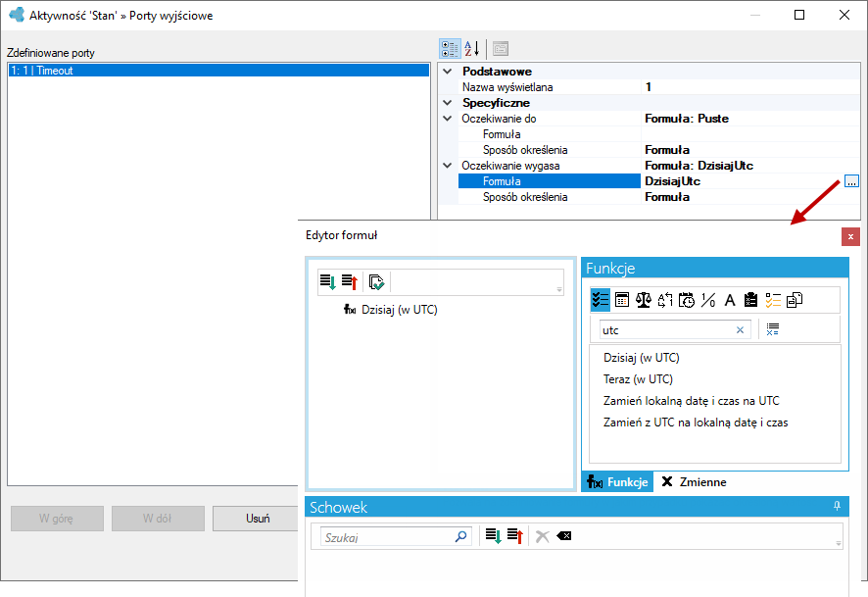Select the all-functions checklist icon in Funkcje
The image size is (868, 597).
601,300
